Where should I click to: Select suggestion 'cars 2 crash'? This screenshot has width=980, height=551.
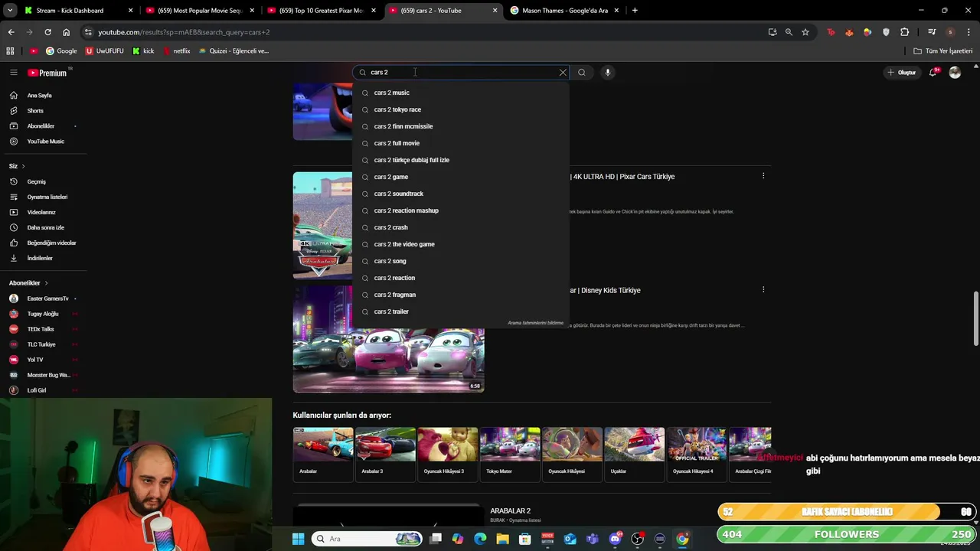460,227
